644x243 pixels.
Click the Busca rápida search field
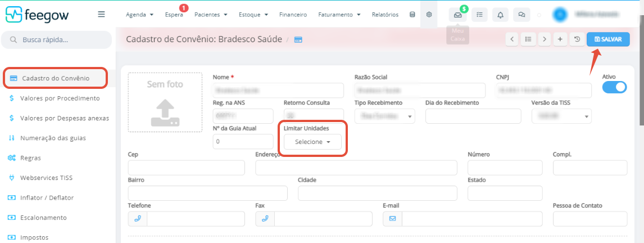click(57, 40)
